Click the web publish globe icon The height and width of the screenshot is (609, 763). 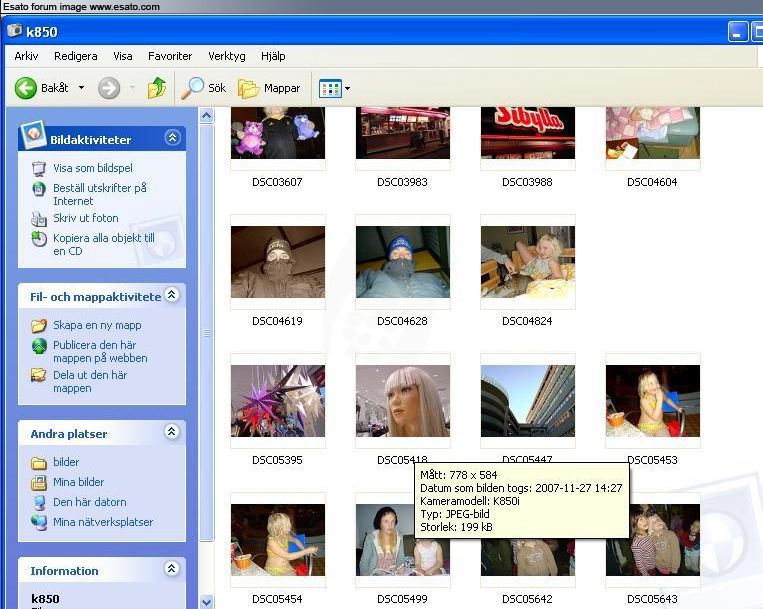pyautogui.click(x=39, y=346)
